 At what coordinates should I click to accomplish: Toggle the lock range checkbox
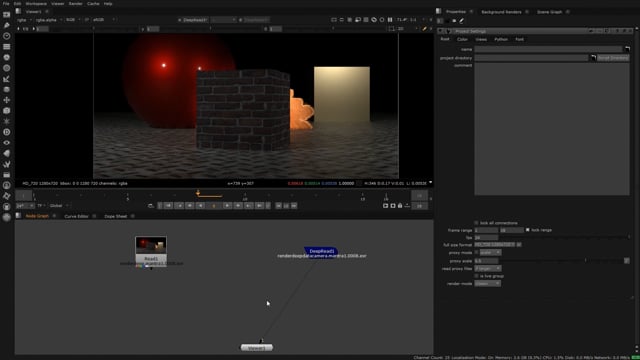[x=528, y=230]
